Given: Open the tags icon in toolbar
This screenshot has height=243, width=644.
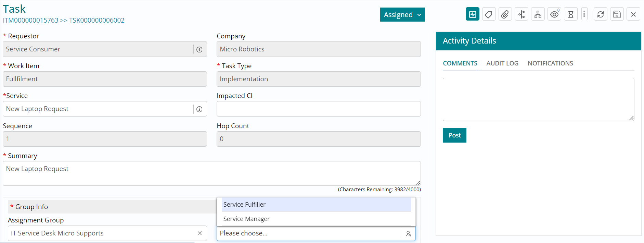Looking at the screenshot, I should [489, 14].
